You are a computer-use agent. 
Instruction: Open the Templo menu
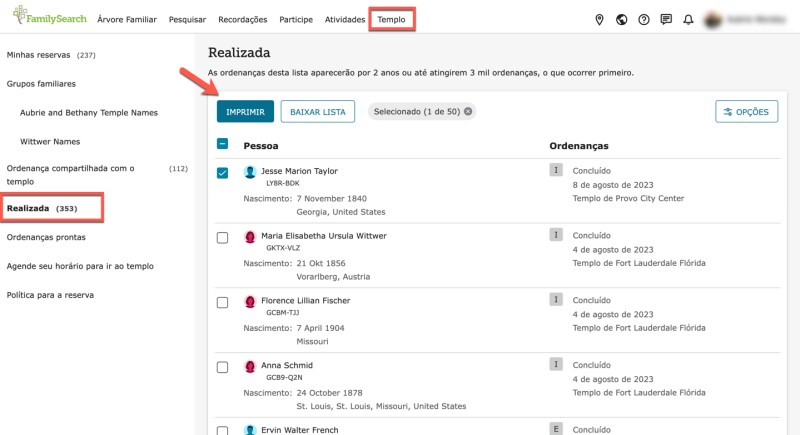[x=391, y=19]
